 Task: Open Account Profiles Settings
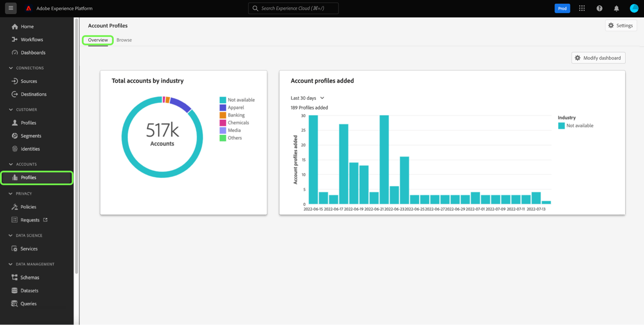(x=620, y=25)
